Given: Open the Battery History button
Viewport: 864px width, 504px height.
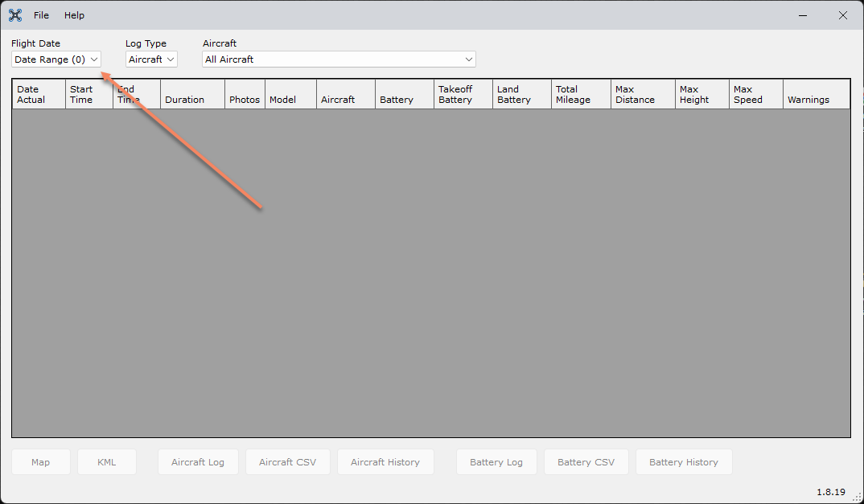Looking at the screenshot, I should click(684, 462).
